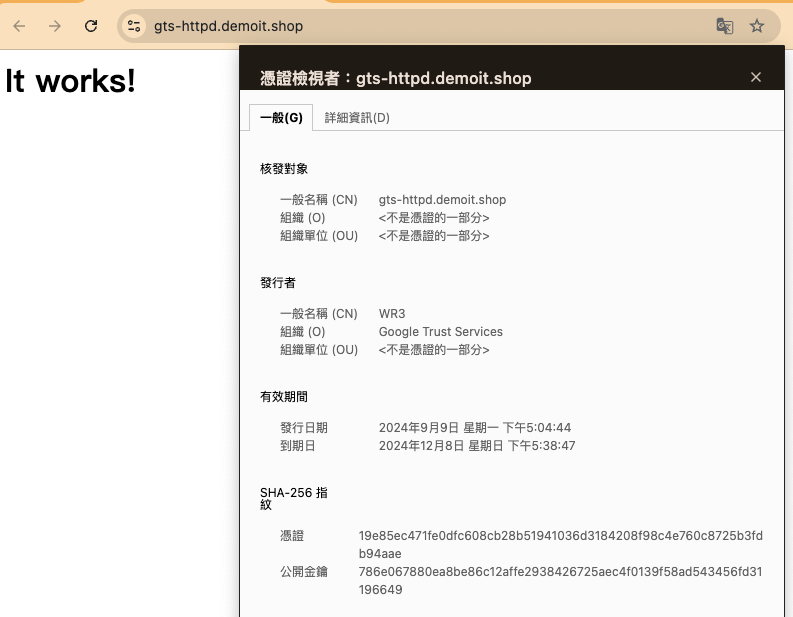Open site information icon in address bar
This screenshot has height=617, width=793.
[x=134, y=26]
